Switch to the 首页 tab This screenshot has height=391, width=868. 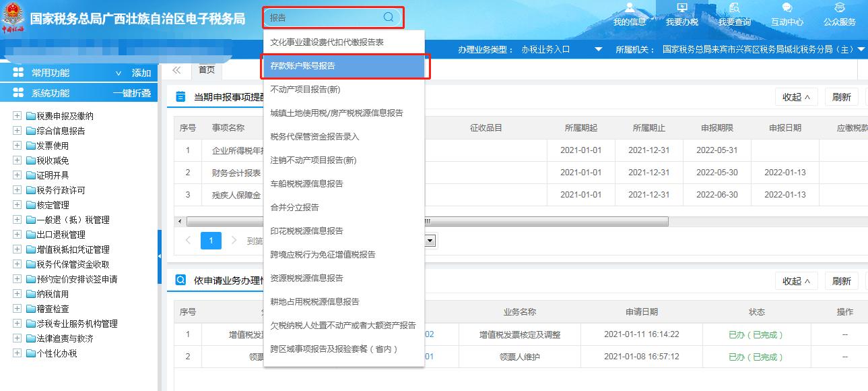206,69
